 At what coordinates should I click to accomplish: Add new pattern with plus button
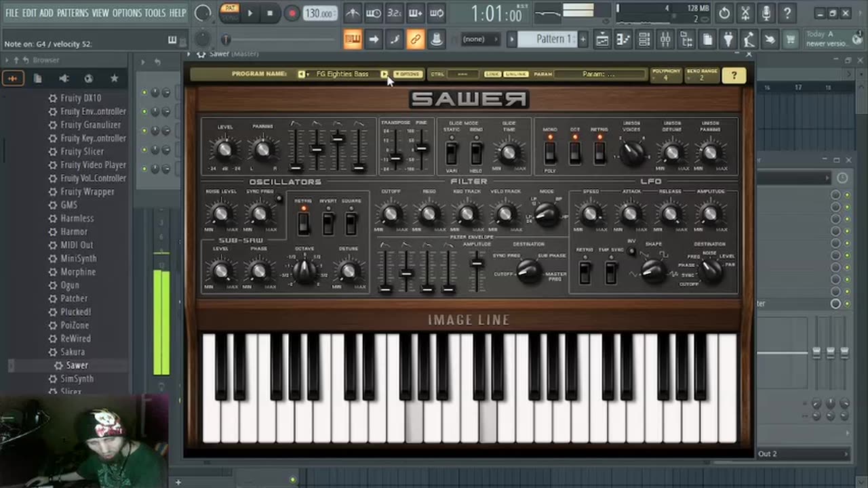pyautogui.click(x=583, y=39)
